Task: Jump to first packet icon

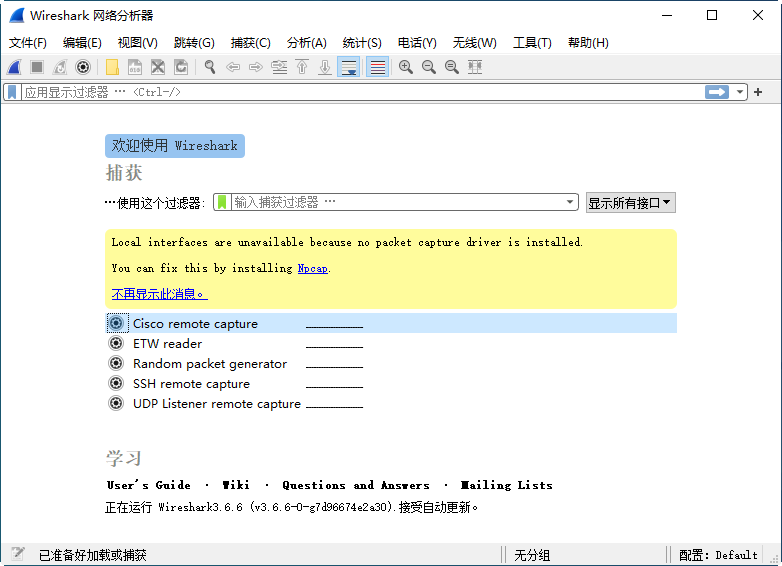Action: pyautogui.click(x=302, y=67)
